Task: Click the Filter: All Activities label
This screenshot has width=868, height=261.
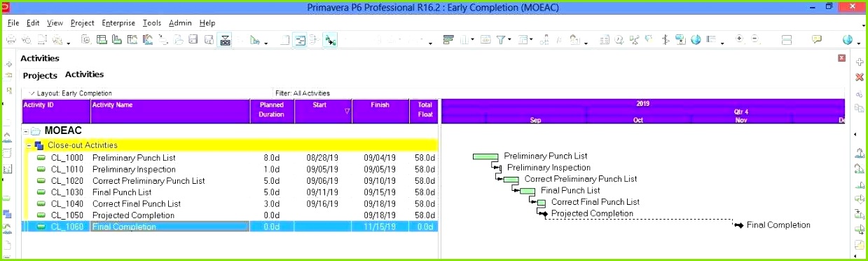Action: tap(303, 93)
